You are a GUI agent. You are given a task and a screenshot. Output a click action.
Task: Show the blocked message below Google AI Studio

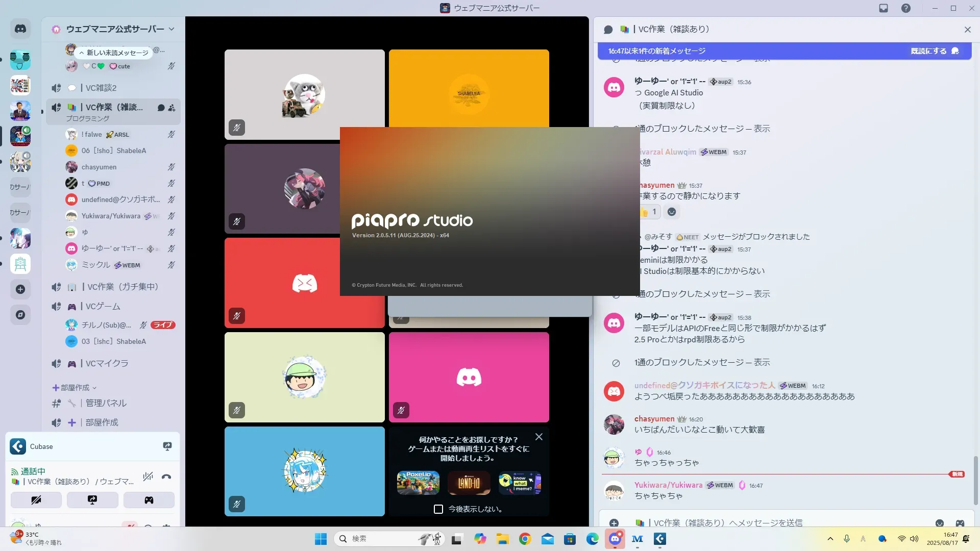pyautogui.click(x=762, y=129)
